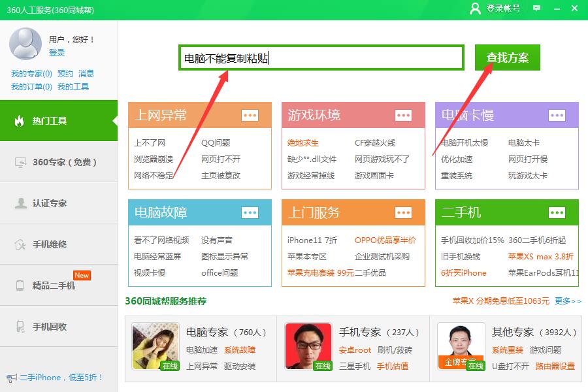
Task: Open 苹果XS max 3.8折 link
Action: coord(541,257)
